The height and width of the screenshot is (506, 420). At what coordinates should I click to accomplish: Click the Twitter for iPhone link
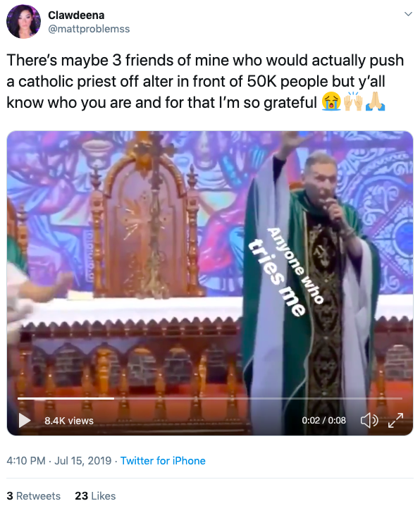tap(163, 460)
